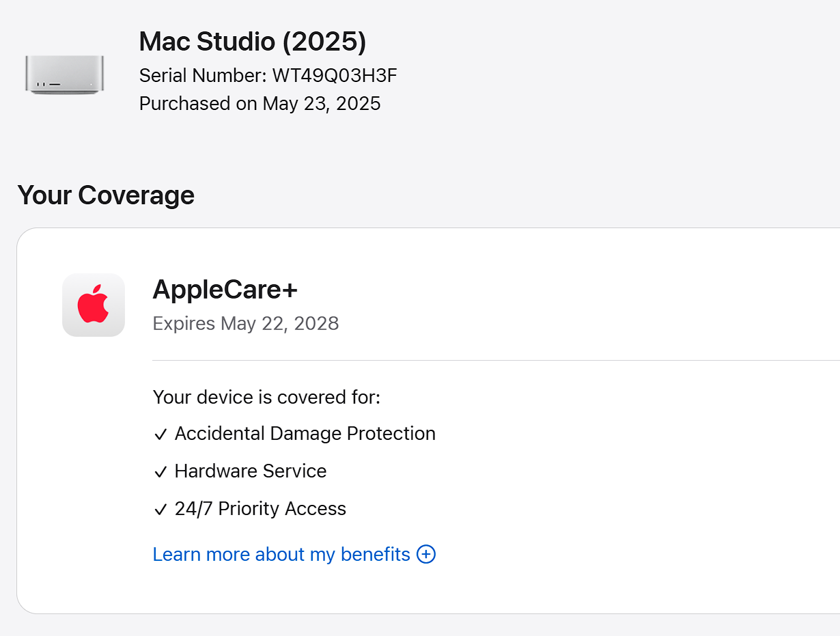840x636 pixels.
Task: Click the Serial Number label text
Action: pos(204,75)
